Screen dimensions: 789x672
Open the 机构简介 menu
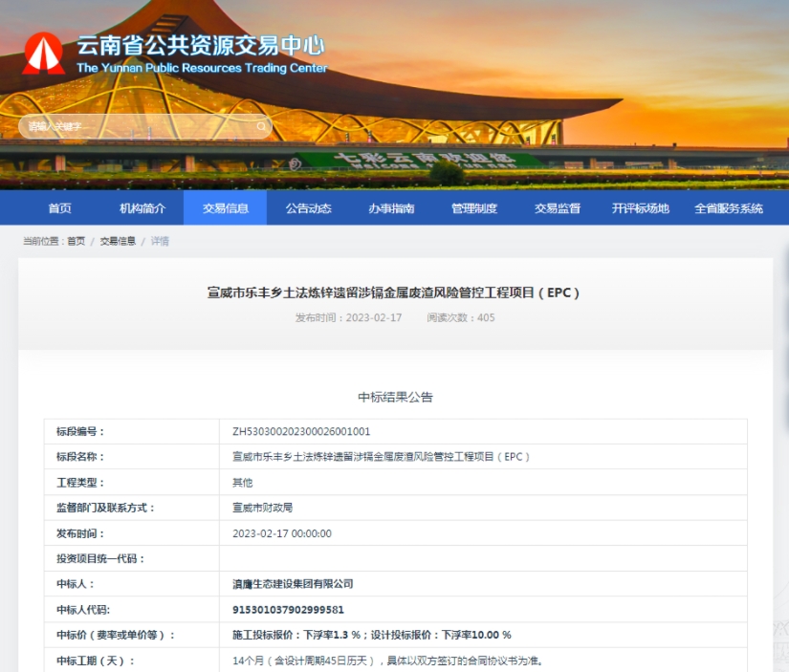[142, 207]
